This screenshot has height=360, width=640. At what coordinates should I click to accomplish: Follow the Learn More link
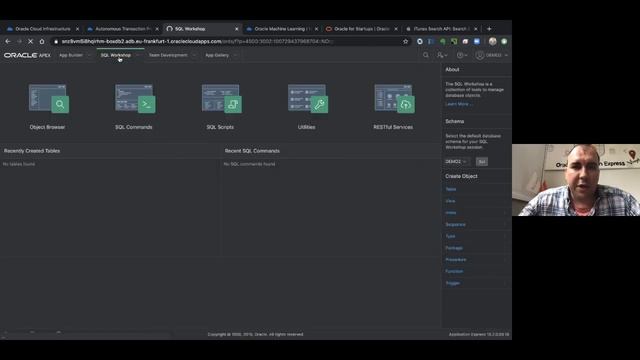[x=458, y=104]
